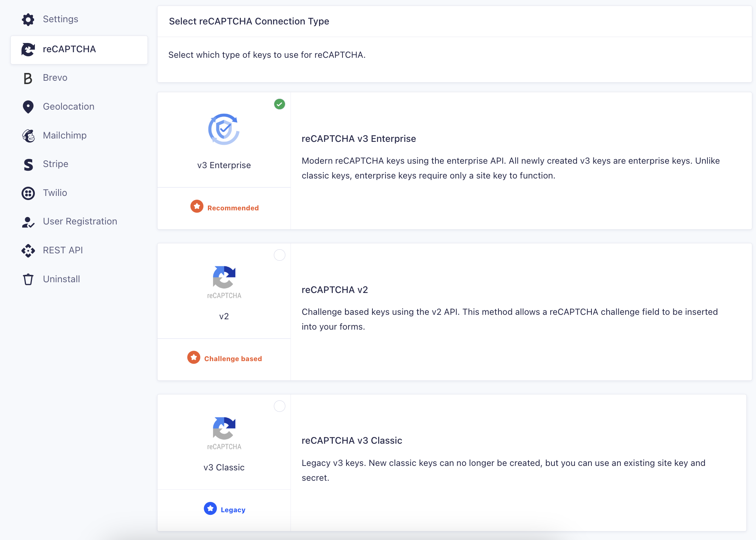Open the Geolocation pin icon
Viewport: 756px width, 540px height.
(28, 107)
